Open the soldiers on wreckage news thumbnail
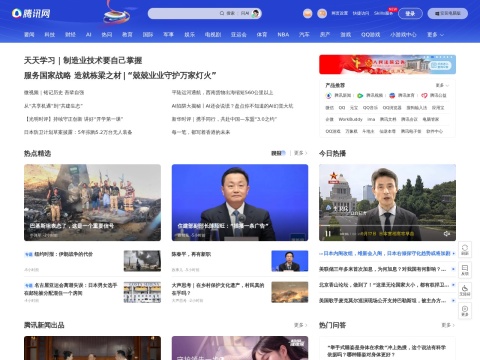This screenshot has height=360, width=480. tap(92, 202)
